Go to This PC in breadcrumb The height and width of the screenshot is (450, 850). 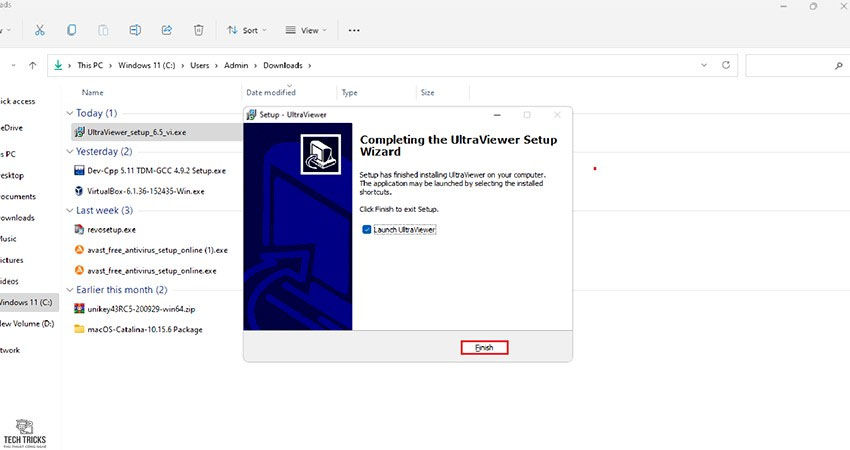click(90, 65)
